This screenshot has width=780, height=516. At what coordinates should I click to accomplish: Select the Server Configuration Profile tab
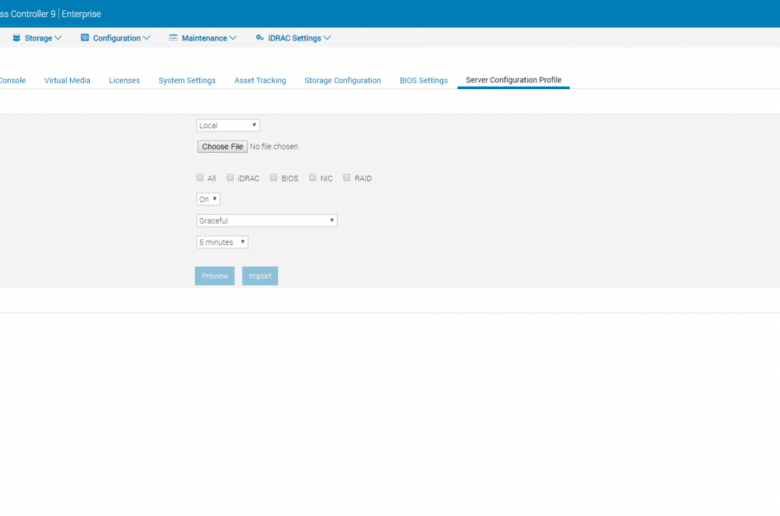pyautogui.click(x=513, y=80)
